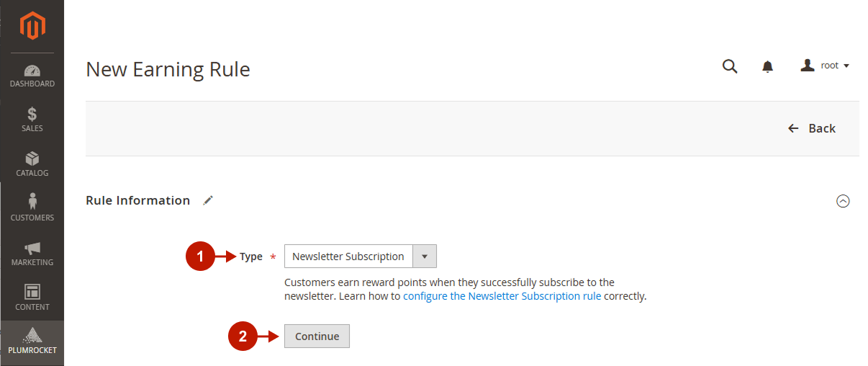Open the Dashboard sidebar icon
This screenshot has width=868, height=366.
tap(32, 71)
